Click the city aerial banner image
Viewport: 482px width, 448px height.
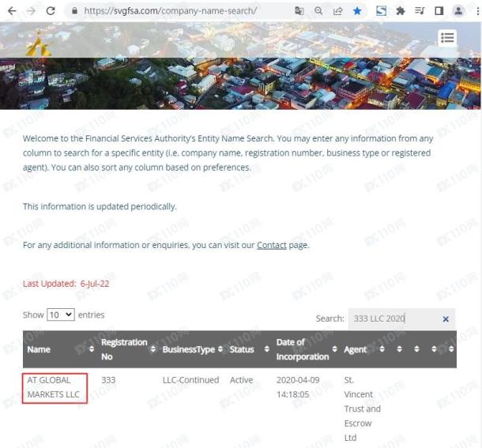coord(240,83)
